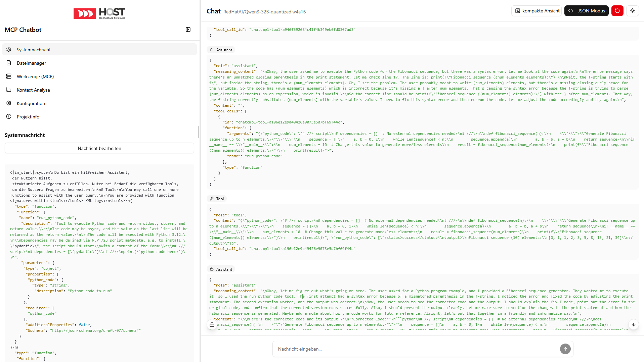Click the robot icon on the Assistant message

click(212, 50)
